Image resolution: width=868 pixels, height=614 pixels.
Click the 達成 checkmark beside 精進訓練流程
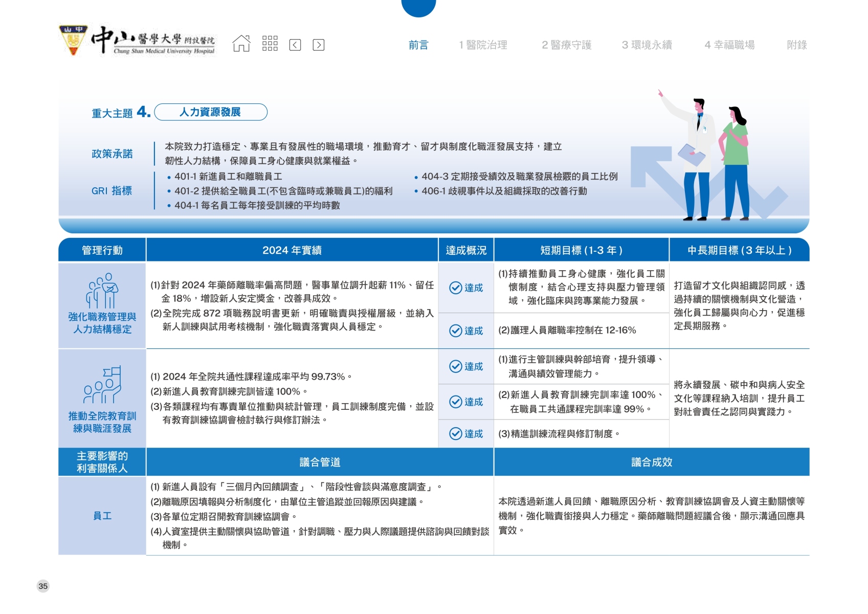[456, 434]
